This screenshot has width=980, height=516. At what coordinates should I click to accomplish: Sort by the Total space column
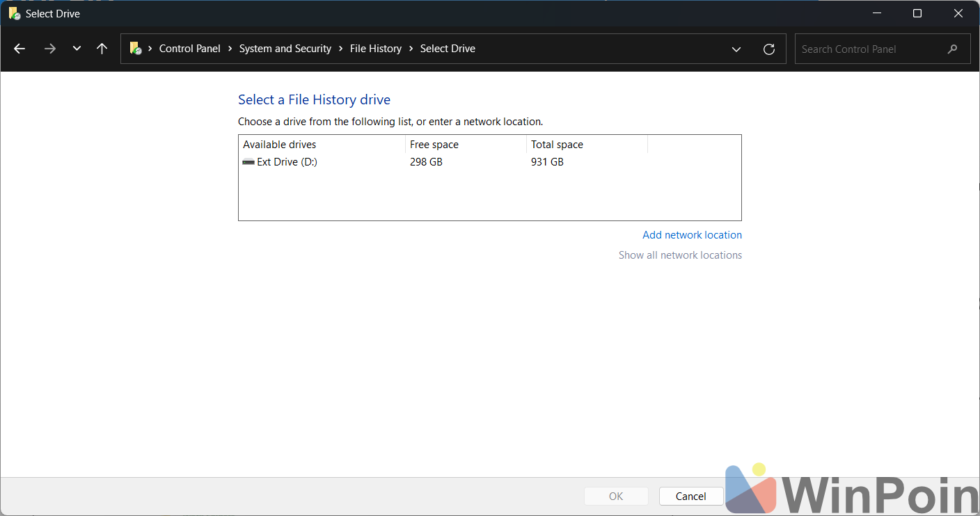(587, 145)
